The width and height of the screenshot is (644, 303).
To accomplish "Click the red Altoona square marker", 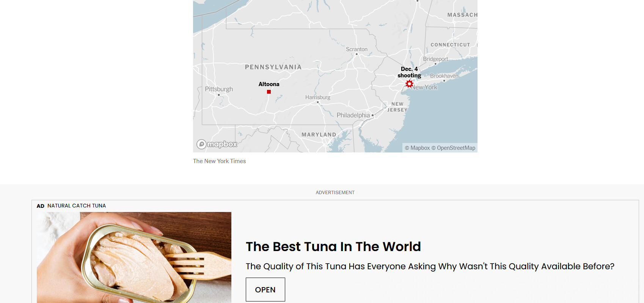I will pos(269,92).
